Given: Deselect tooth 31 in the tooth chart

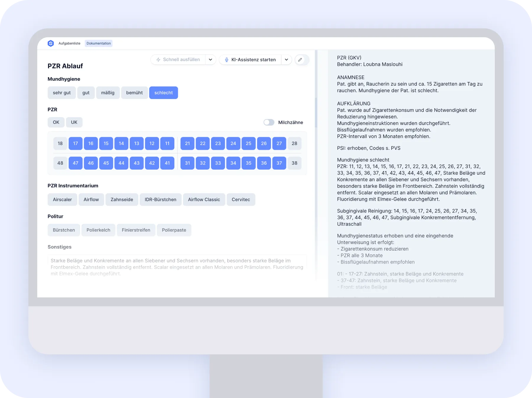Looking at the screenshot, I should pos(187,163).
